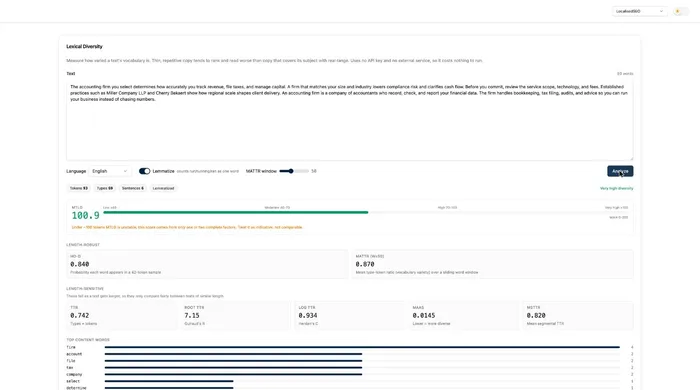Click the Length-Sensitive section label
Viewport: 700px width, 390px height.
85,289
